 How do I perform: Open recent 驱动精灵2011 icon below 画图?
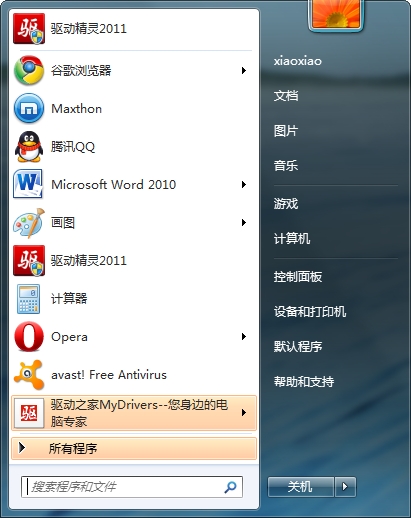(29, 261)
